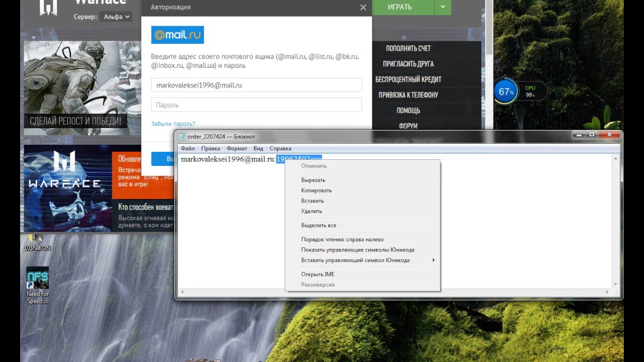Open the Вид menu in Notepad
The width and height of the screenshot is (644, 362).
click(258, 148)
